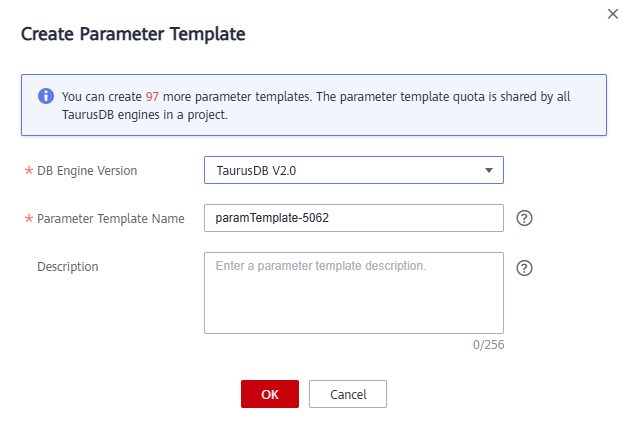
Task: Confirm with the red OK button
Action: point(270,394)
